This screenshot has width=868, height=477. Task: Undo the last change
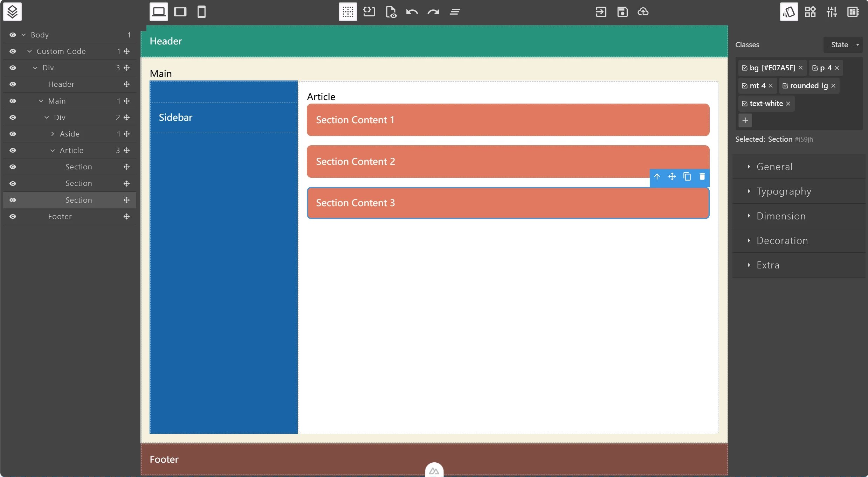pyautogui.click(x=412, y=12)
